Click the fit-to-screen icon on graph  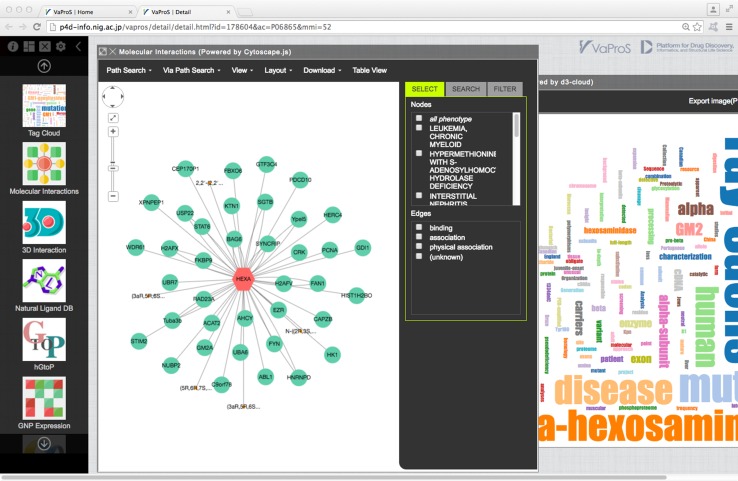tap(113, 117)
